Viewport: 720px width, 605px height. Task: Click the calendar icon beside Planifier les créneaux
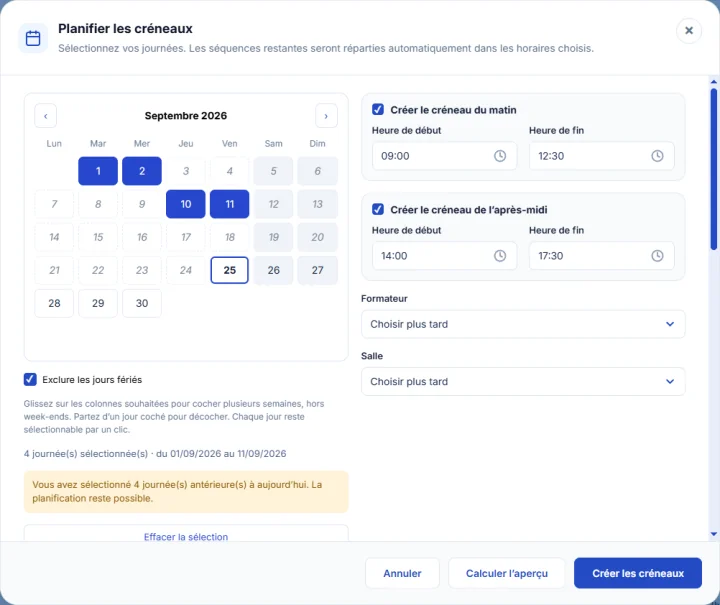click(x=33, y=38)
